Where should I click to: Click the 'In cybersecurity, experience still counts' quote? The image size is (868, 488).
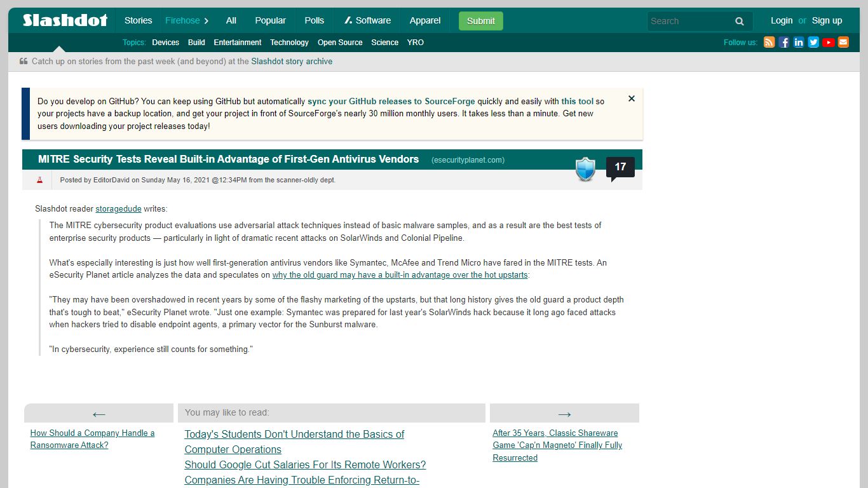(151, 349)
